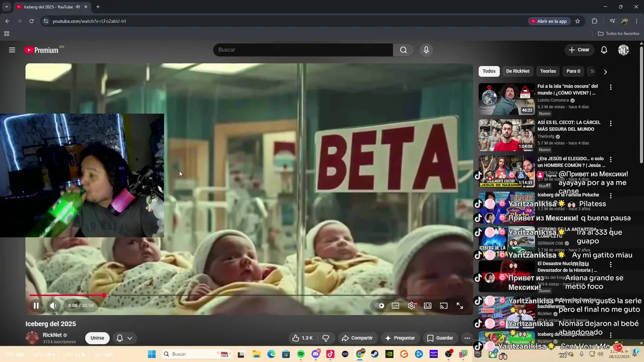
Task: Open Luisito Comunica isla más oscura thumbnail
Action: point(507,99)
